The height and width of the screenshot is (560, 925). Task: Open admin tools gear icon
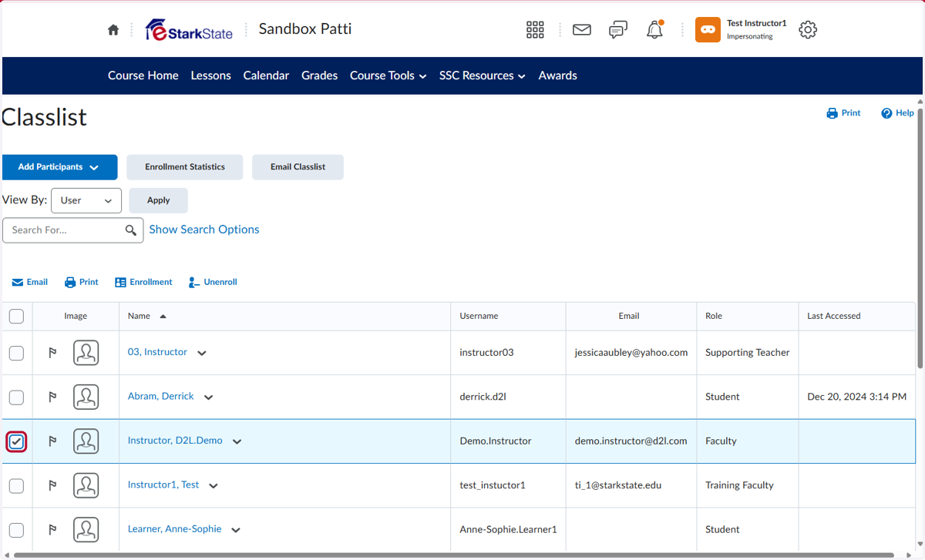(x=808, y=30)
